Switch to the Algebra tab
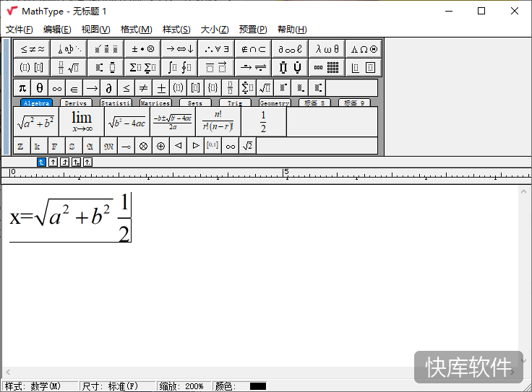Screen dimensions: 532x392 coord(36,103)
